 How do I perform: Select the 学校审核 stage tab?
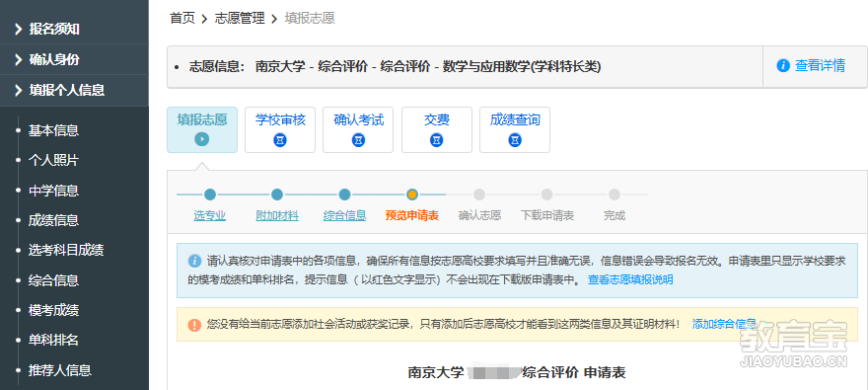(280, 129)
